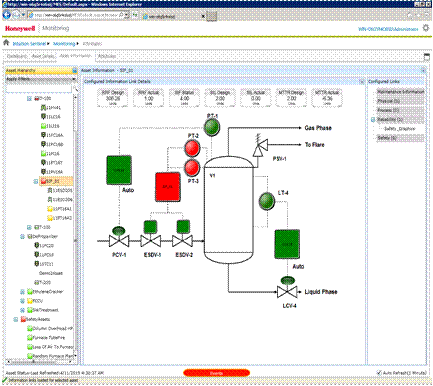The width and height of the screenshot is (433, 386).
Task: Expand the EthyleneCracker tree node
Action: tap(22, 292)
